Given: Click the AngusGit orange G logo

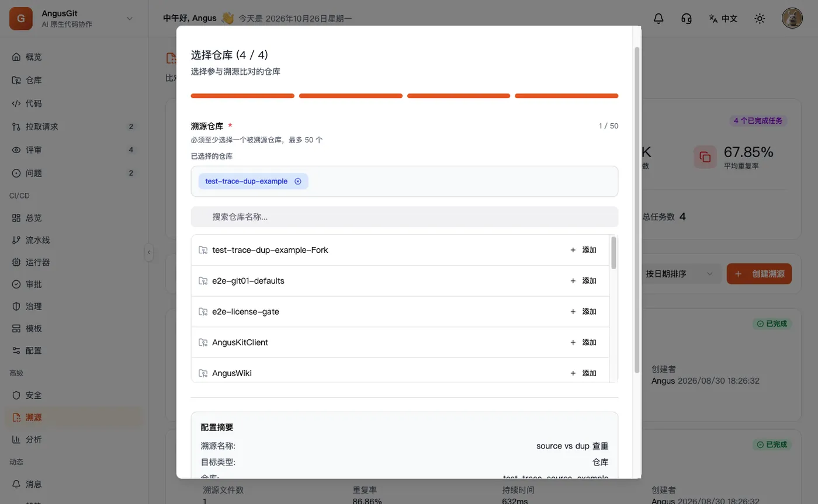Looking at the screenshot, I should point(21,19).
